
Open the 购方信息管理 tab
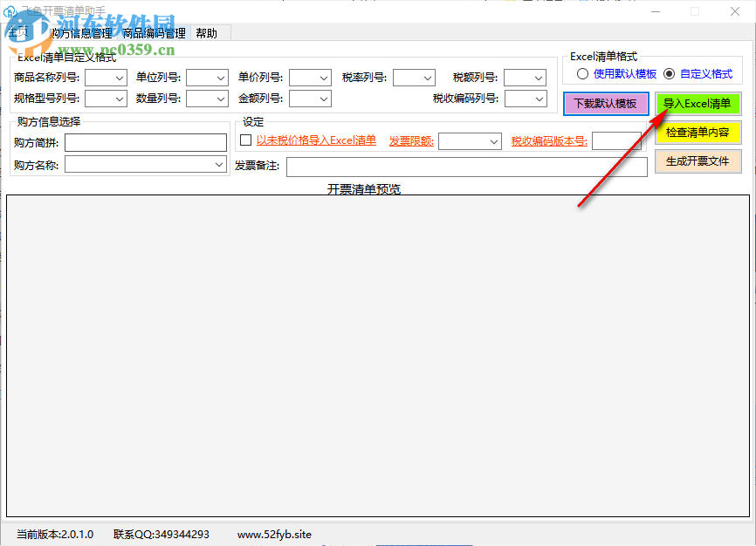point(80,33)
